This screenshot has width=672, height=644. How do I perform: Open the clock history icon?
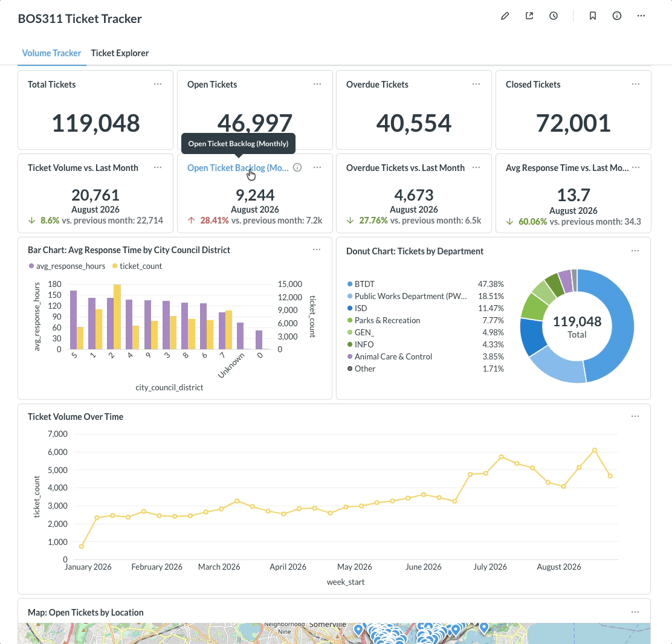tap(554, 16)
